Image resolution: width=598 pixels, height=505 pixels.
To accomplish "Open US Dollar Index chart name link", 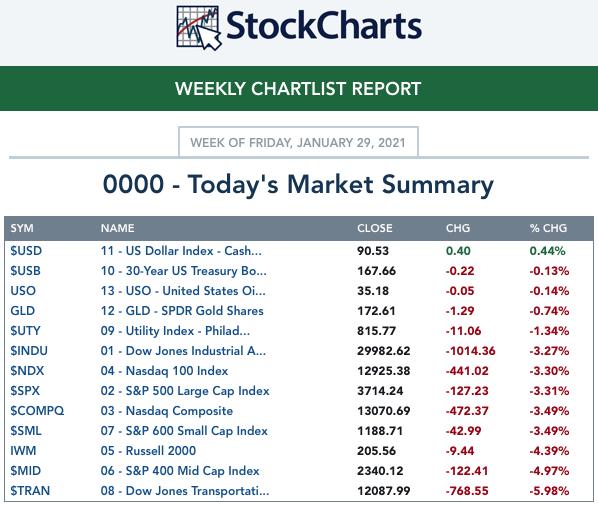I will [x=181, y=251].
